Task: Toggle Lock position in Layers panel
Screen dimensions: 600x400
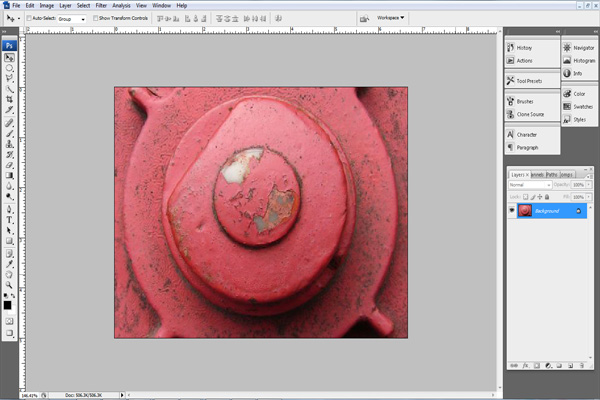Action: coord(540,197)
